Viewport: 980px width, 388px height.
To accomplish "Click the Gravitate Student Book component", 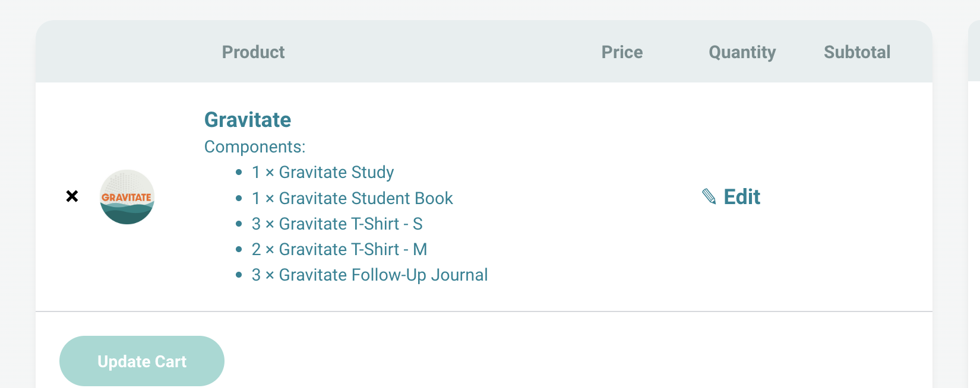I will [352, 198].
